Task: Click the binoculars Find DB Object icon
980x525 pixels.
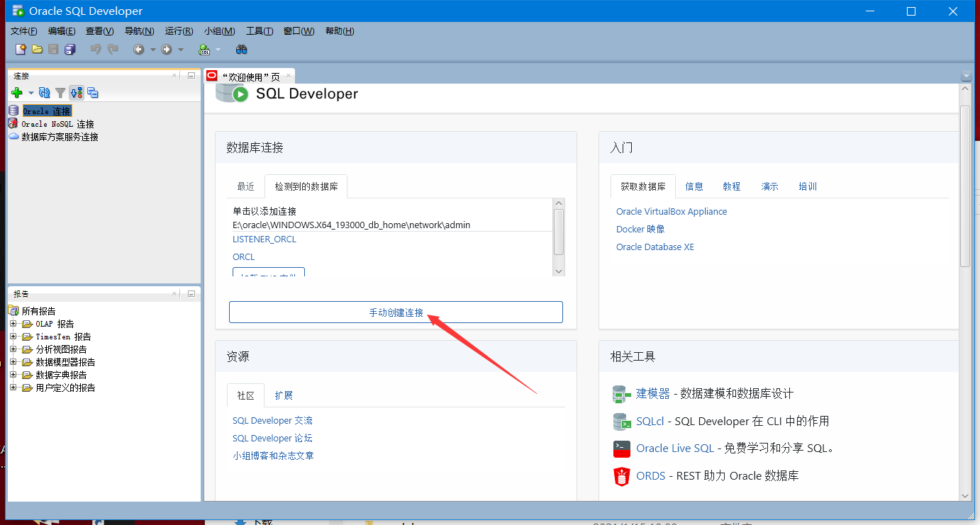Action: coord(242,50)
